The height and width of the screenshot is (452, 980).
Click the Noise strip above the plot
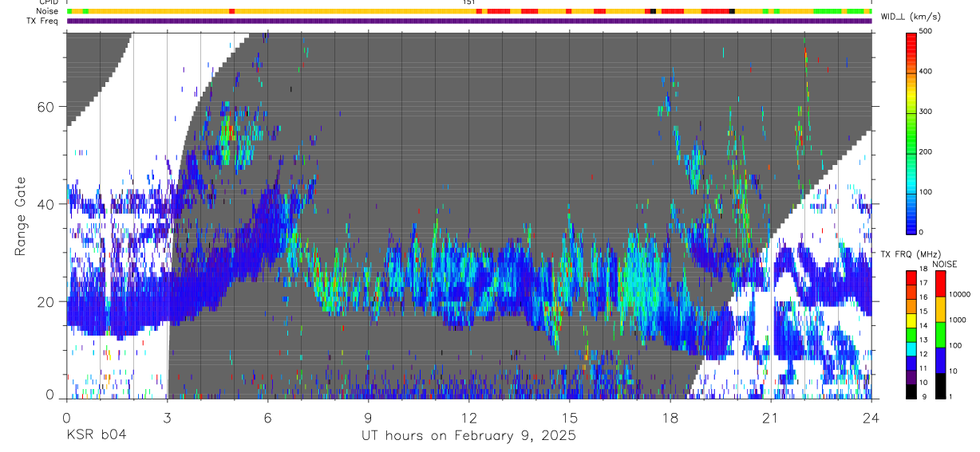pos(469,11)
